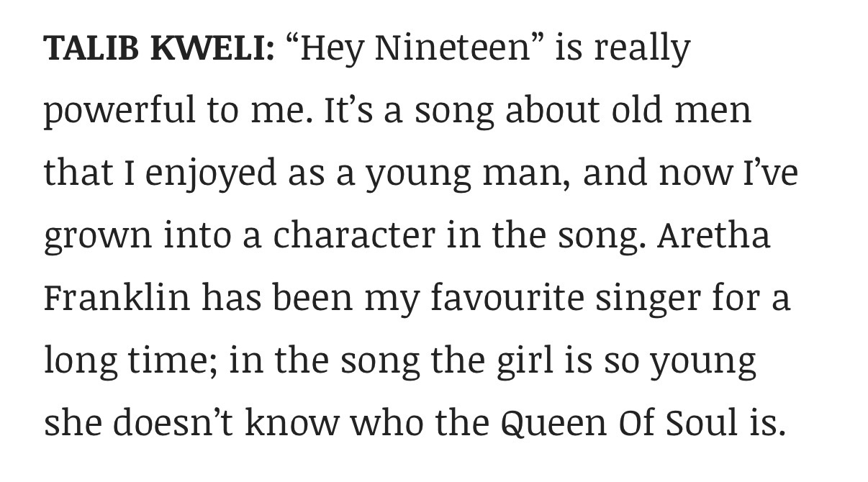
Task: Click the word "really" in the first line
Action: [641, 49]
